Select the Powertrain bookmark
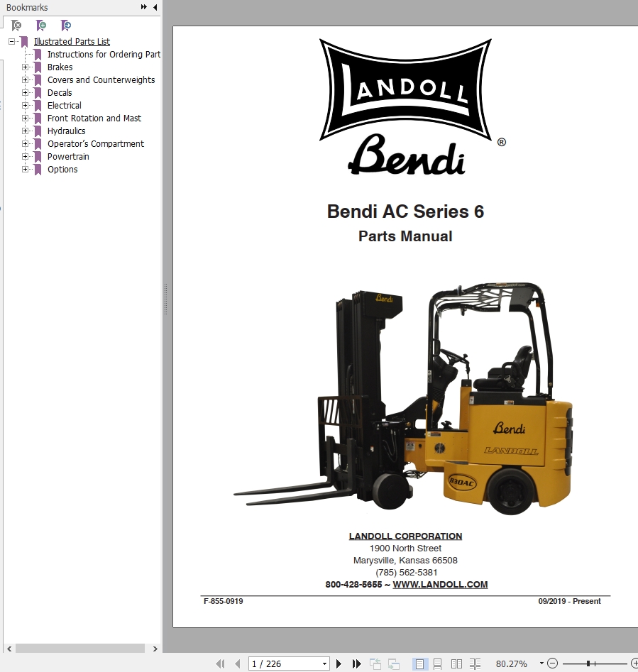 pos(68,156)
